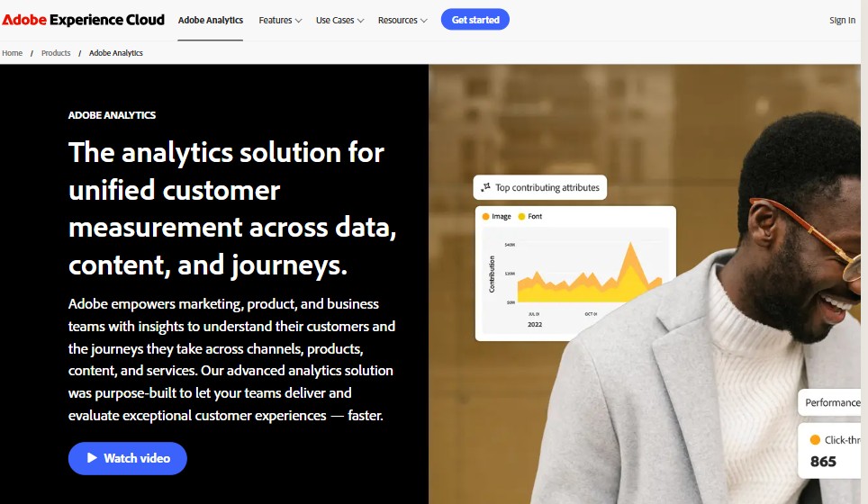
Task: Click the orange Image legend dot
Action: tap(485, 216)
